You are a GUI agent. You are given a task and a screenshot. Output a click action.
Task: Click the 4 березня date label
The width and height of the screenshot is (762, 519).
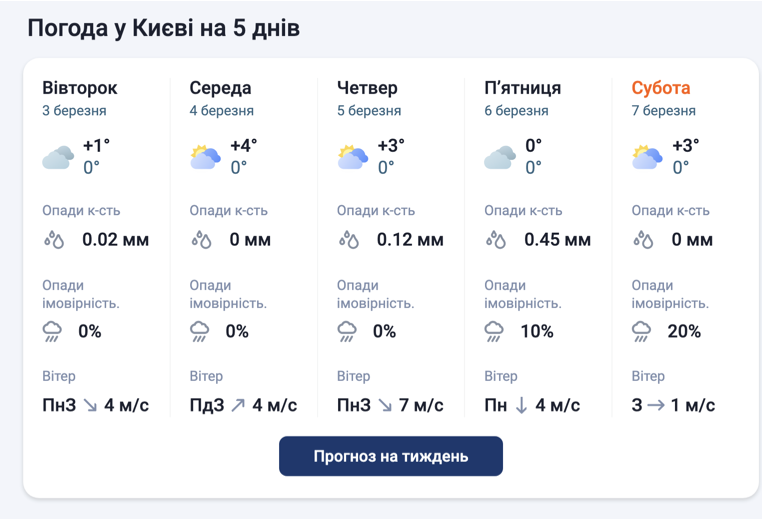221,111
